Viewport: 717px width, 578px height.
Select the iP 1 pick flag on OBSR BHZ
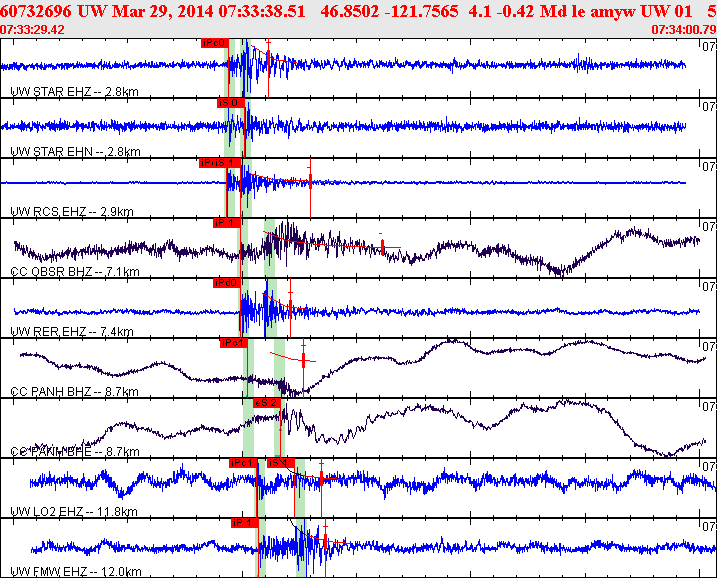226,223
